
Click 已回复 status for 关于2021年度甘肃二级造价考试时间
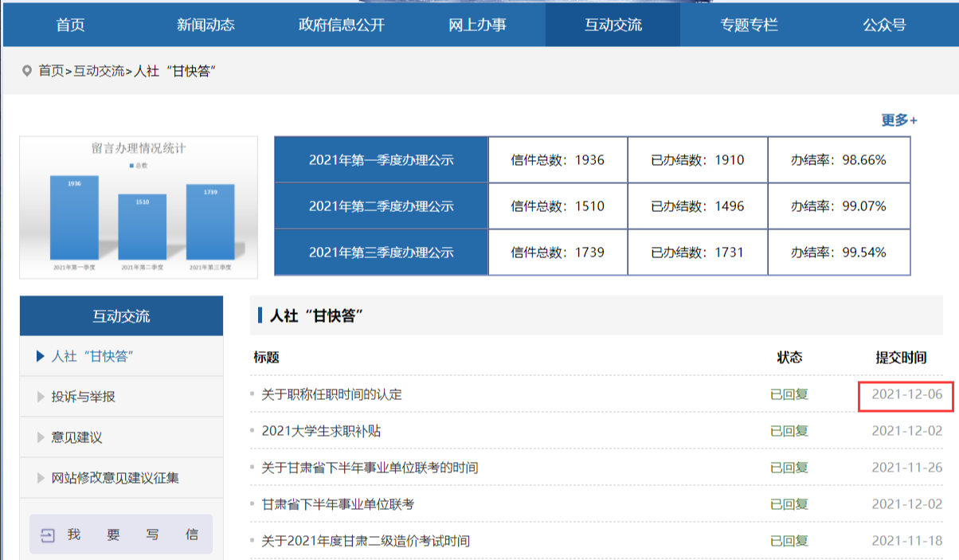click(x=789, y=541)
